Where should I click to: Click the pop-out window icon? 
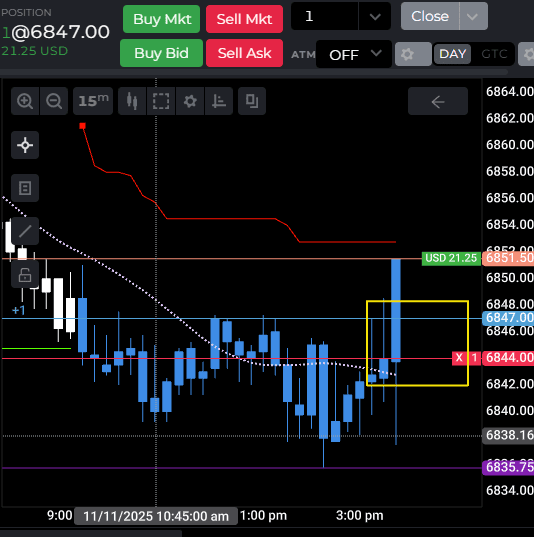[x=252, y=101]
